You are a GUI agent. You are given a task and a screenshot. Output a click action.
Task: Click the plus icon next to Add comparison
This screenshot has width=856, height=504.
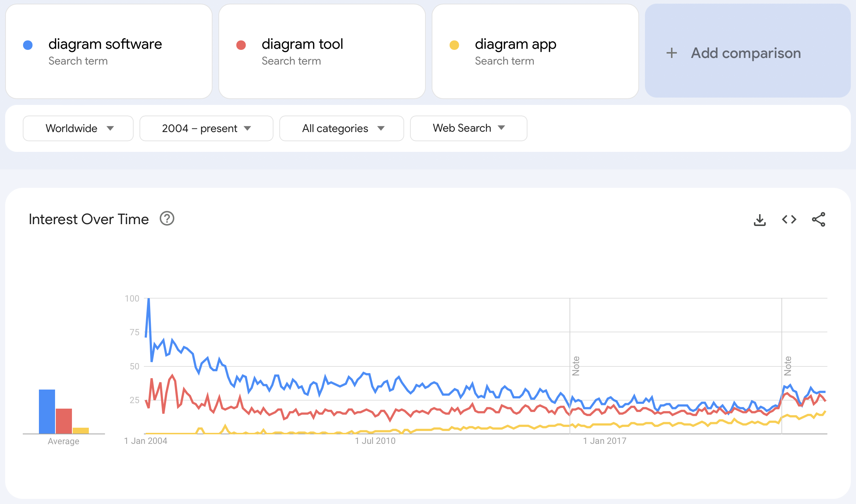[671, 53]
